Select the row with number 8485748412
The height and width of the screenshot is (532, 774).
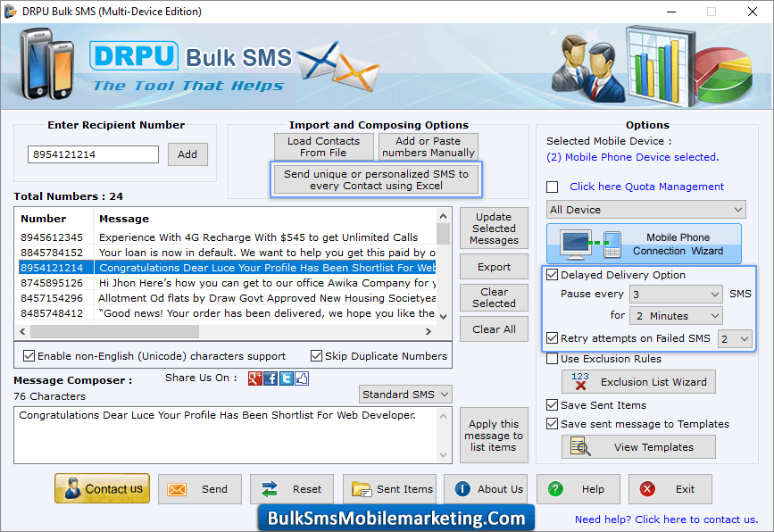[228, 313]
